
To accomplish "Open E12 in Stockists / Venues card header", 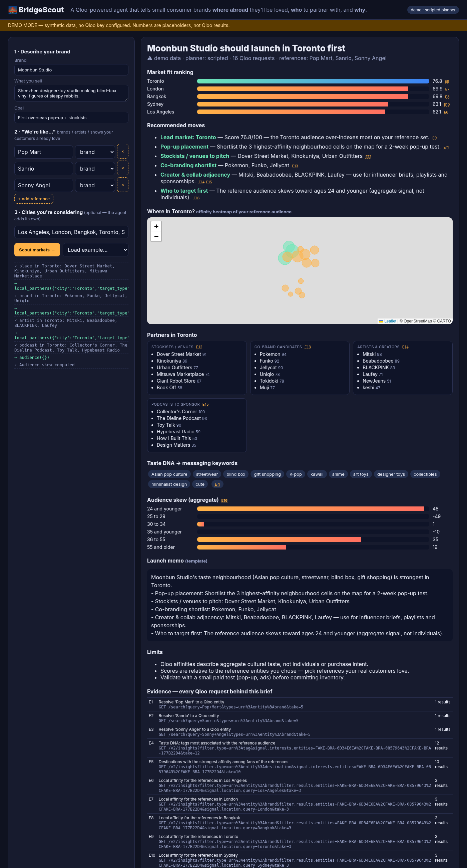I will click(199, 347).
